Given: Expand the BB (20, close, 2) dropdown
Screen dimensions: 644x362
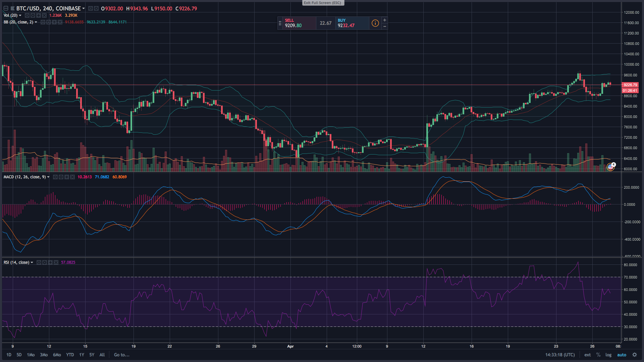Looking at the screenshot, I should click(x=36, y=22).
